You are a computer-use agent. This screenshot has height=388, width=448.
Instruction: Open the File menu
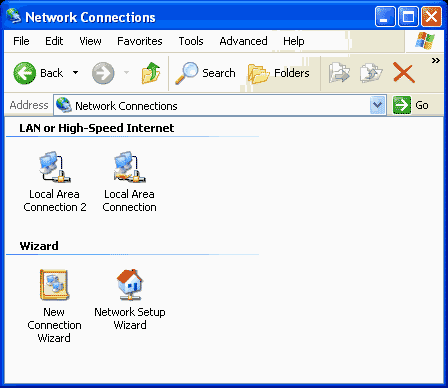tap(21, 41)
